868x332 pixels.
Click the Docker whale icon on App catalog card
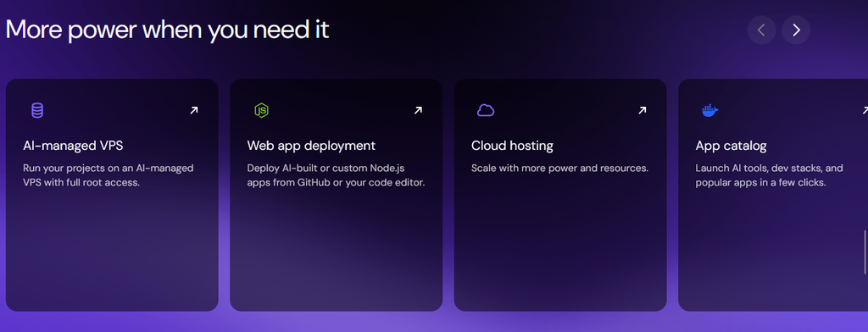709,111
